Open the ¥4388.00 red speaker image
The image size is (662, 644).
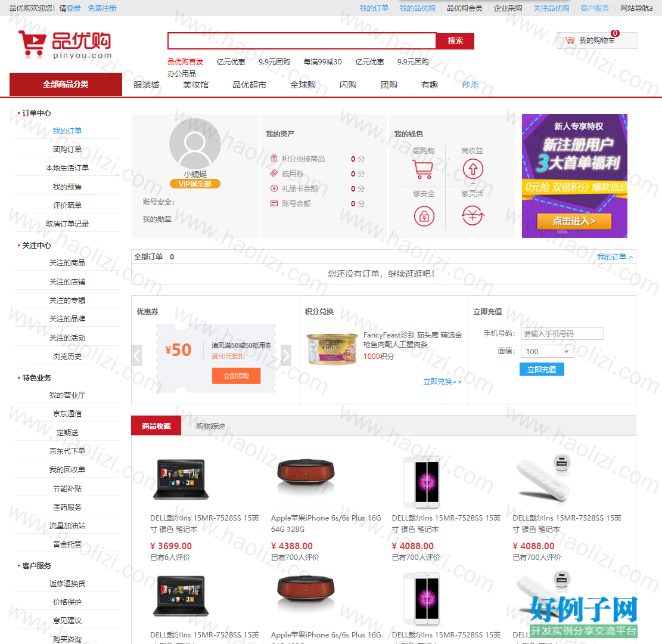[x=306, y=476]
